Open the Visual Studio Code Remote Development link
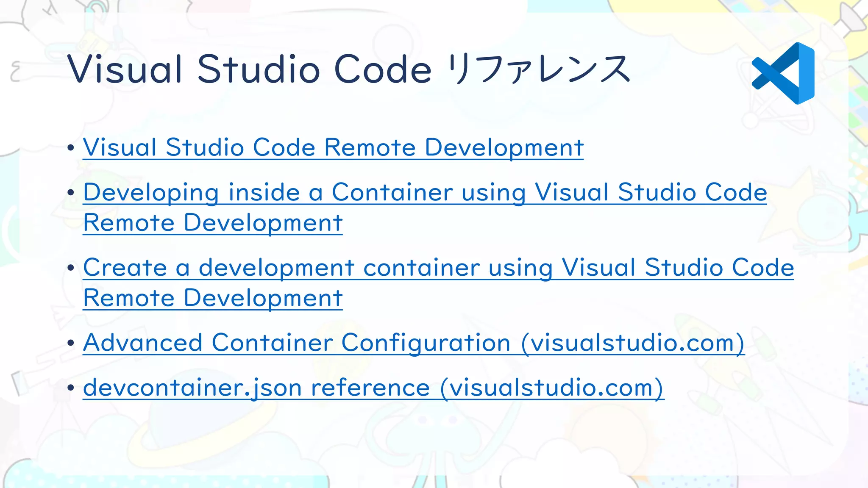 coord(333,147)
